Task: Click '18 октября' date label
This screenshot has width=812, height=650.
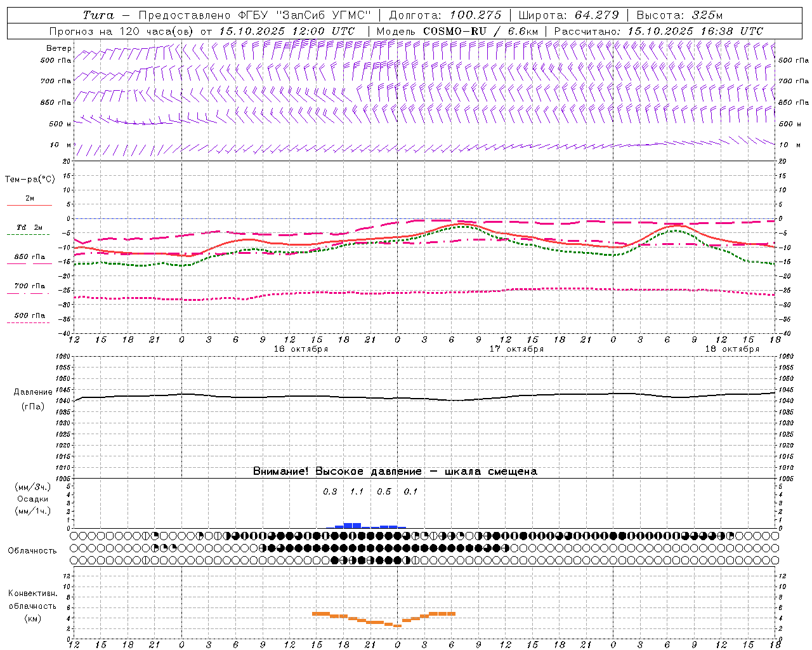Action: 732,349
